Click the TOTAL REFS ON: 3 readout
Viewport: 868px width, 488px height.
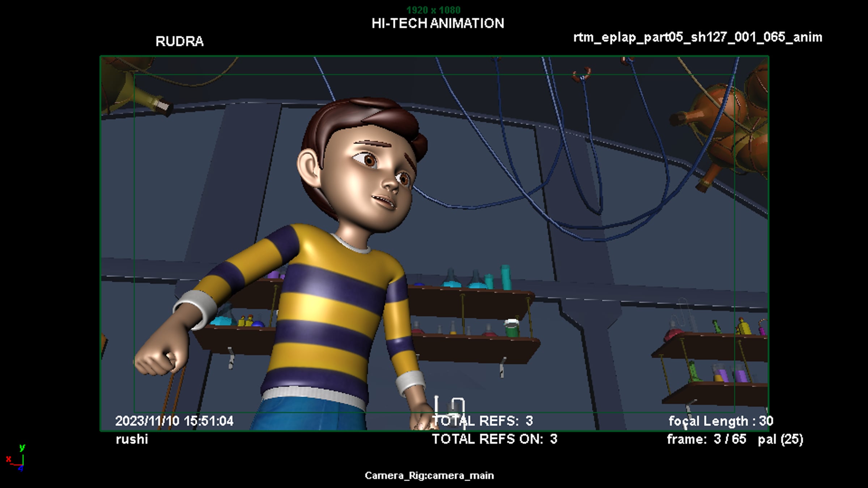(x=495, y=439)
